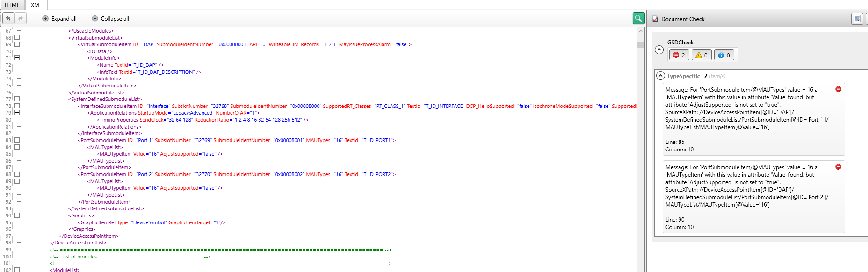Click MAUTypeItem line 85 in editor
The image size is (868, 272).
159,154
